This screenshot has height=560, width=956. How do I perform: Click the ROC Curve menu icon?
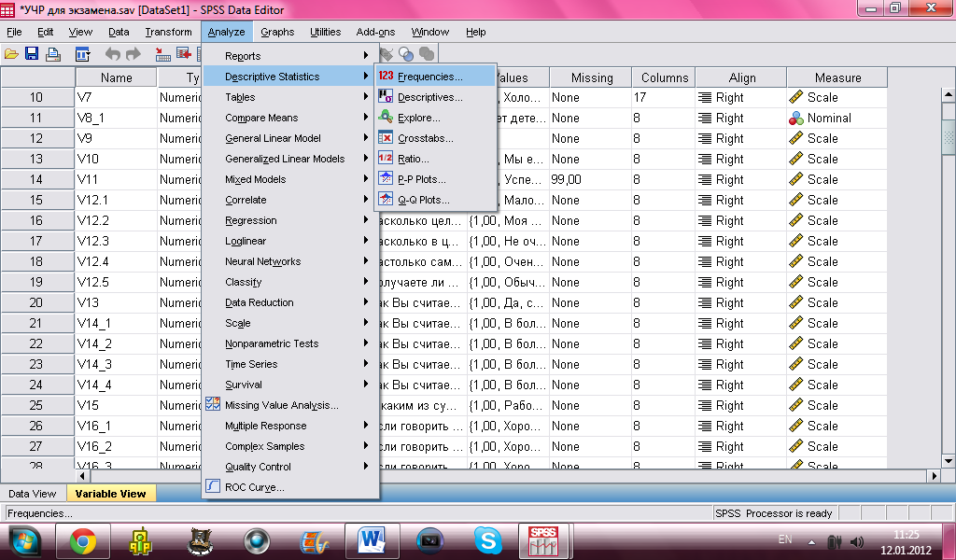point(213,486)
